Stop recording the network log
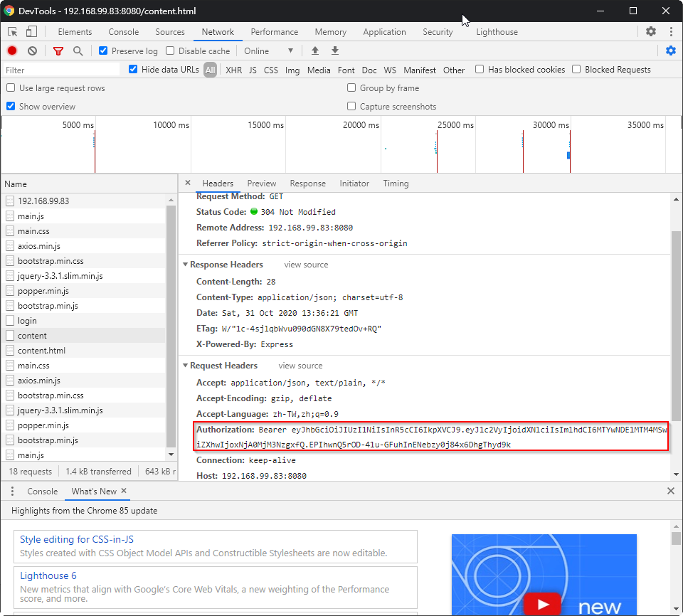Viewport: 683px width, 616px height. click(12, 51)
